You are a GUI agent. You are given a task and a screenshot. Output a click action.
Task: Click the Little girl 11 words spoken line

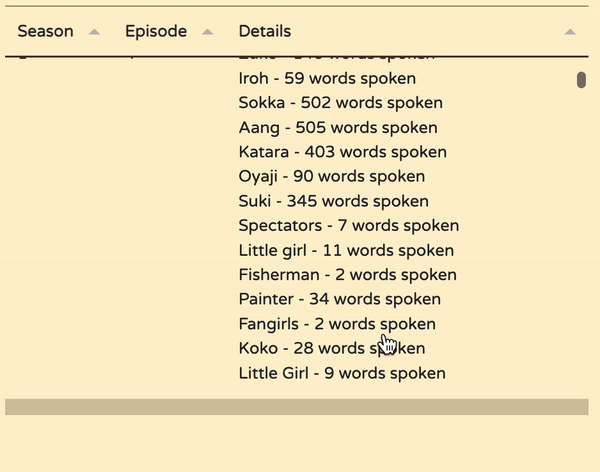coord(346,250)
